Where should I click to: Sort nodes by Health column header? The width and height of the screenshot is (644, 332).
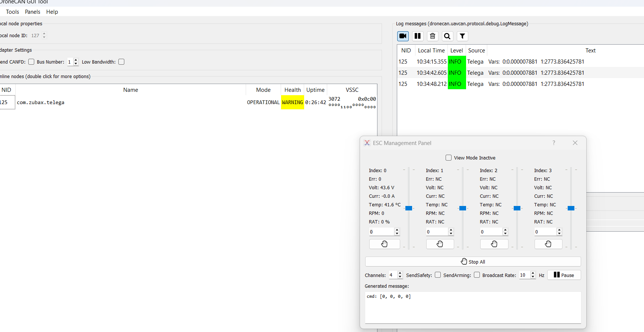coord(293,90)
